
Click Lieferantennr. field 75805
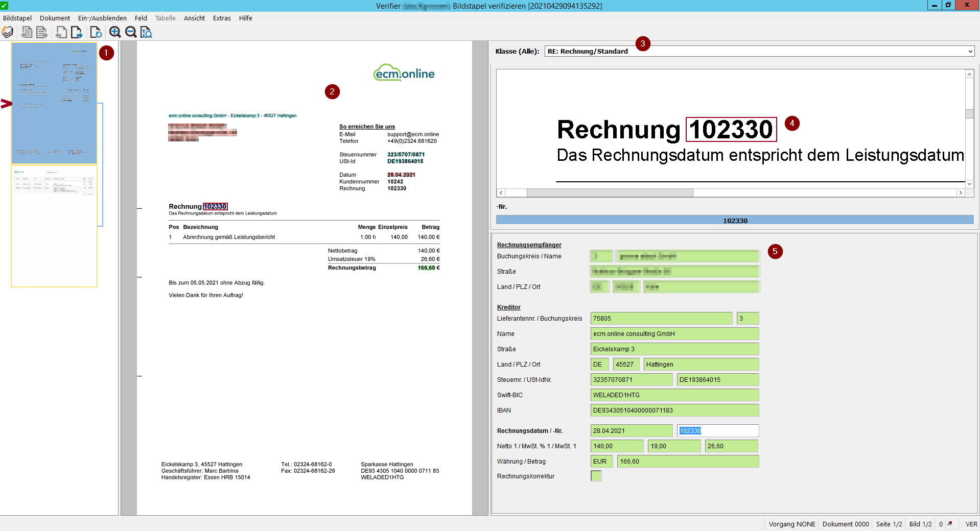(661, 318)
